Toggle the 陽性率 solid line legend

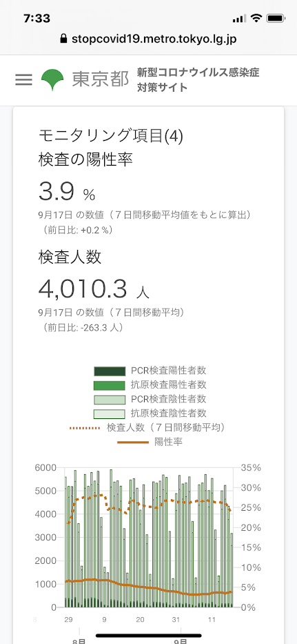point(150,442)
